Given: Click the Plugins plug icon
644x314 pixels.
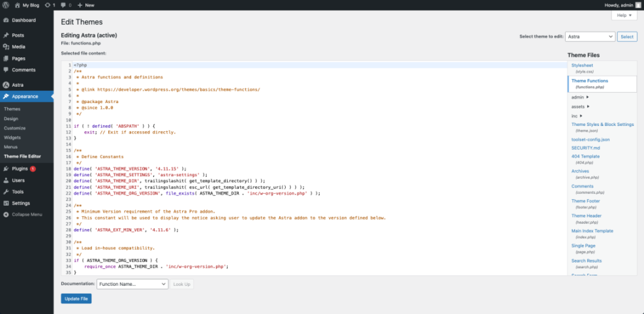Looking at the screenshot, I should pos(6,168).
